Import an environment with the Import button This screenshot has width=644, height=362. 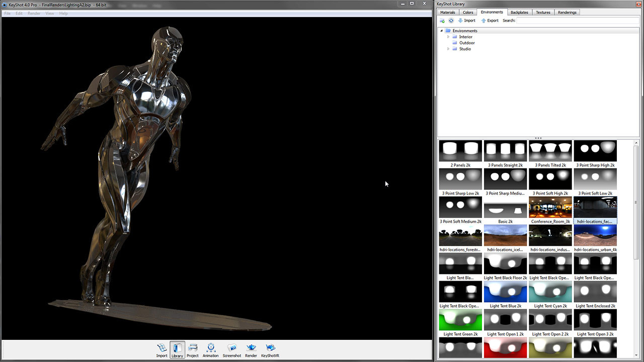pyautogui.click(x=467, y=20)
